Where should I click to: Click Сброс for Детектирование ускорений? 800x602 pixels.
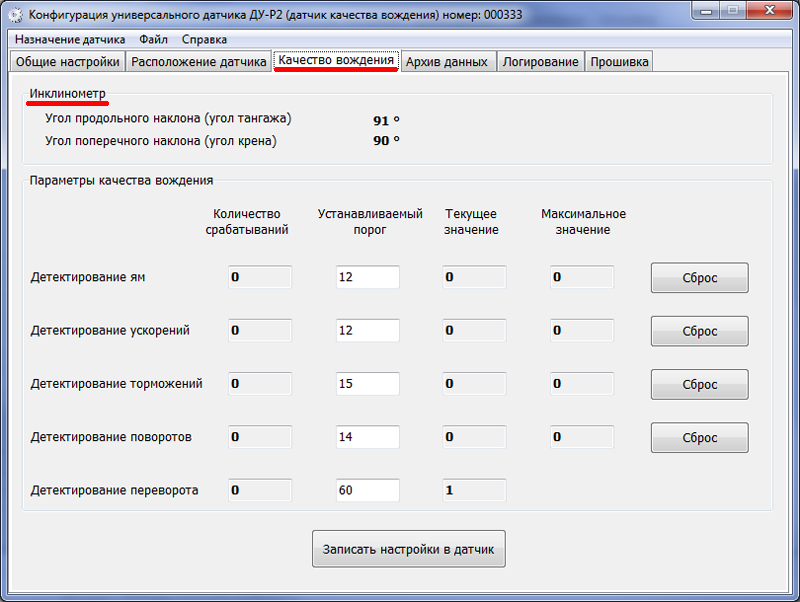pyautogui.click(x=699, y=331)
